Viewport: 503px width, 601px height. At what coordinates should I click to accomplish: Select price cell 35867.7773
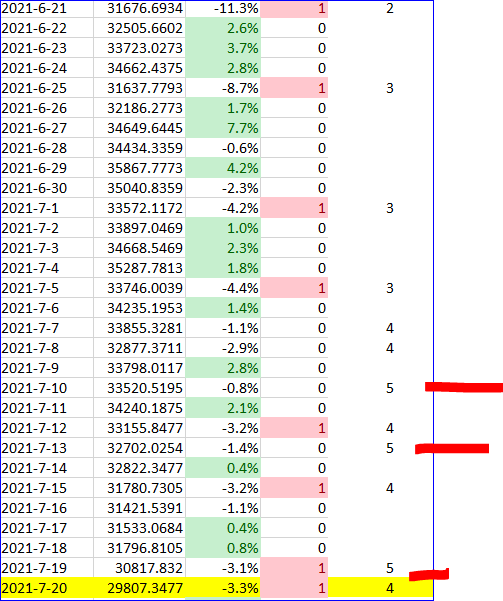(139, 168)
